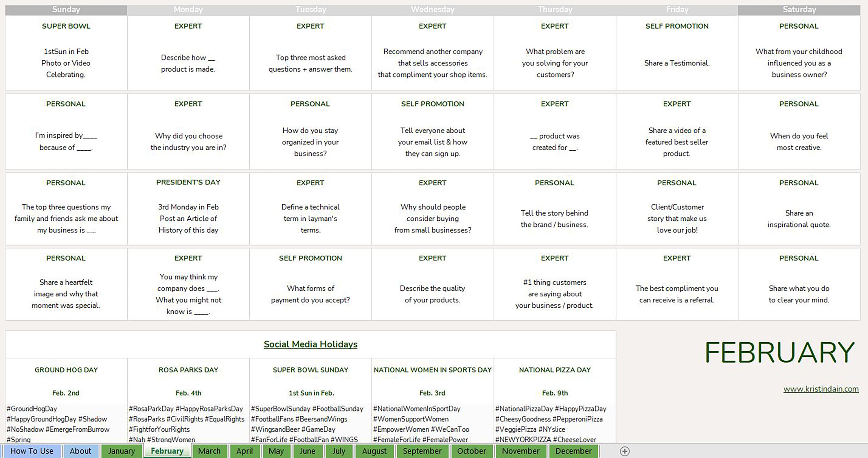This screenshot has width=868, height=458.
Task: Switch to the January tab
Action: (122, 451)
